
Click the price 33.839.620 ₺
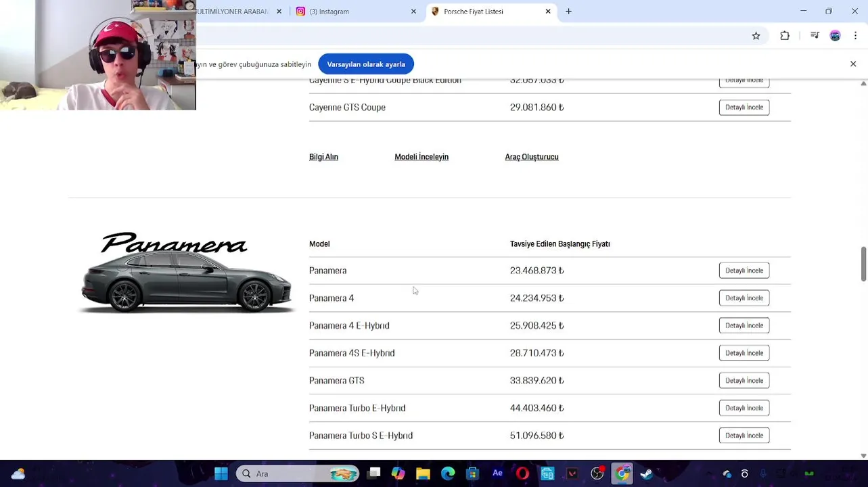(537, 381)
